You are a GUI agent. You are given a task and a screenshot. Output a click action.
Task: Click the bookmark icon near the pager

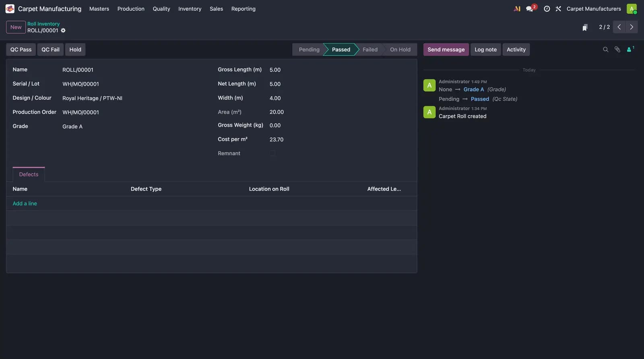coord(585,27)
